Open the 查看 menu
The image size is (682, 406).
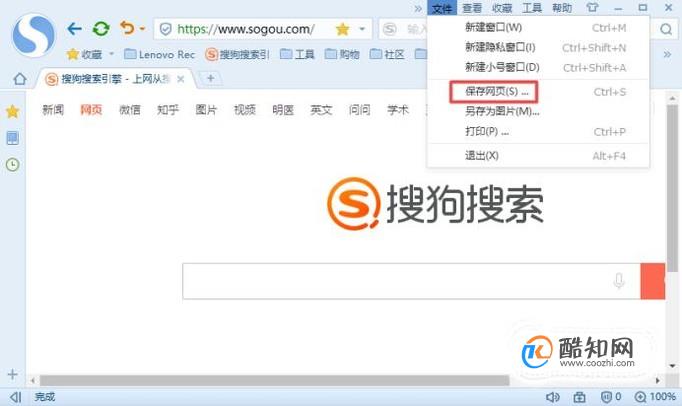point(472,8)
